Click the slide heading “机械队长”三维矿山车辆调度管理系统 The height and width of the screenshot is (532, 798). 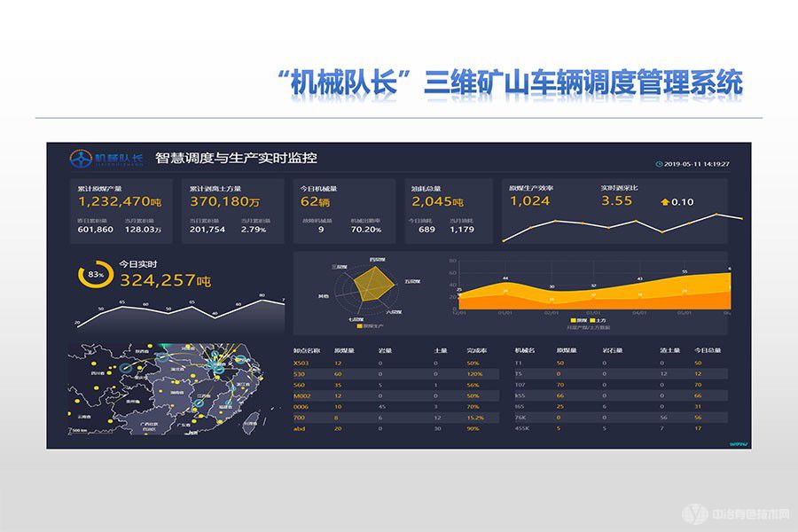(x=511, y=83)
